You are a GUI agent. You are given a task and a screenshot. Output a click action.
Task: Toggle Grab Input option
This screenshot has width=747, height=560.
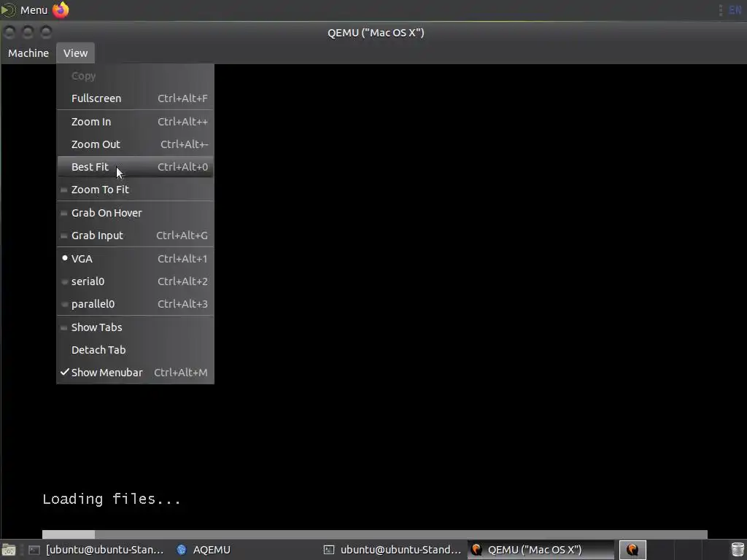click(x=135, y=236)
